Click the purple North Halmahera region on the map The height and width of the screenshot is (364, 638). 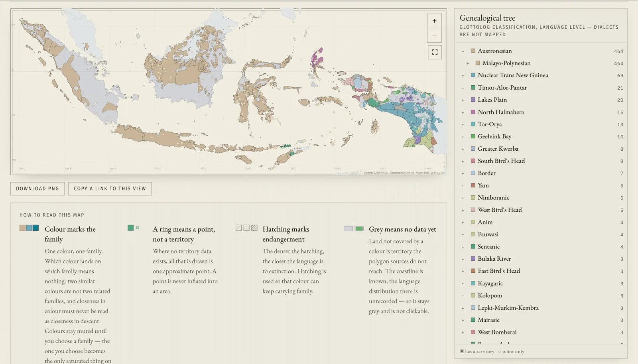point(318,60)
